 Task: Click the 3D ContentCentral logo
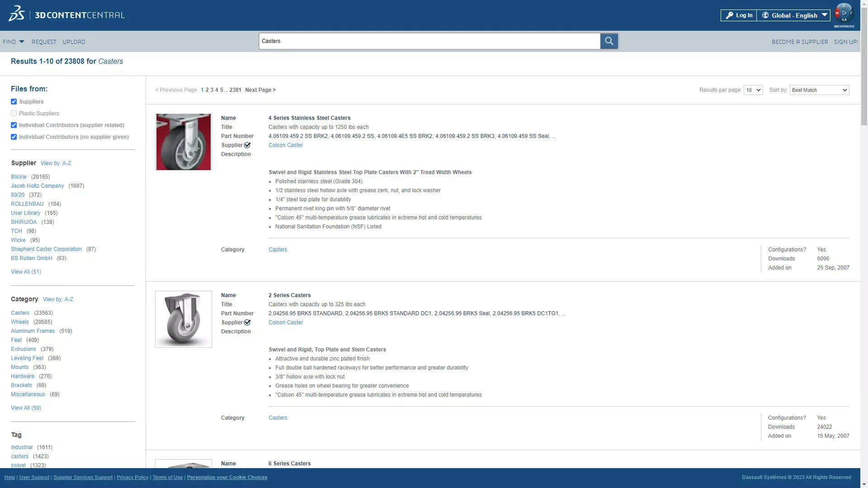pyautogui.click(x=66, y=15)
